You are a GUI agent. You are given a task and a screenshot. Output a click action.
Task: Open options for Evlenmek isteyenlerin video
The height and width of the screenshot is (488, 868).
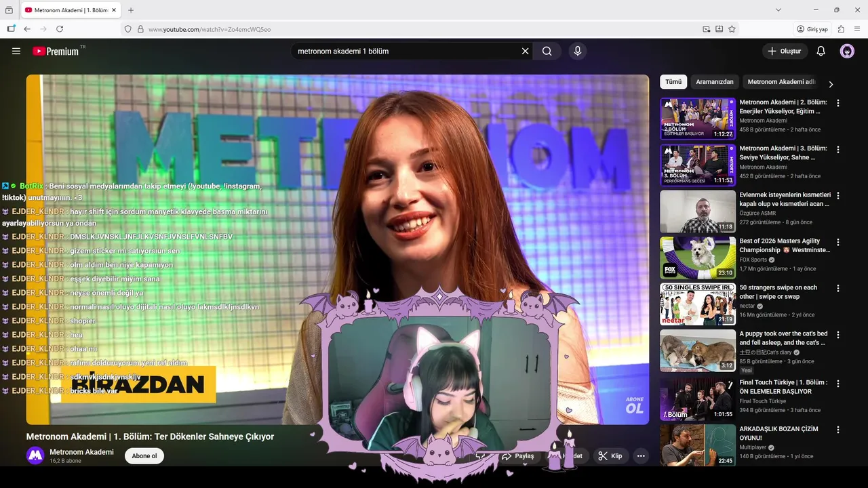tap(838, 195)
